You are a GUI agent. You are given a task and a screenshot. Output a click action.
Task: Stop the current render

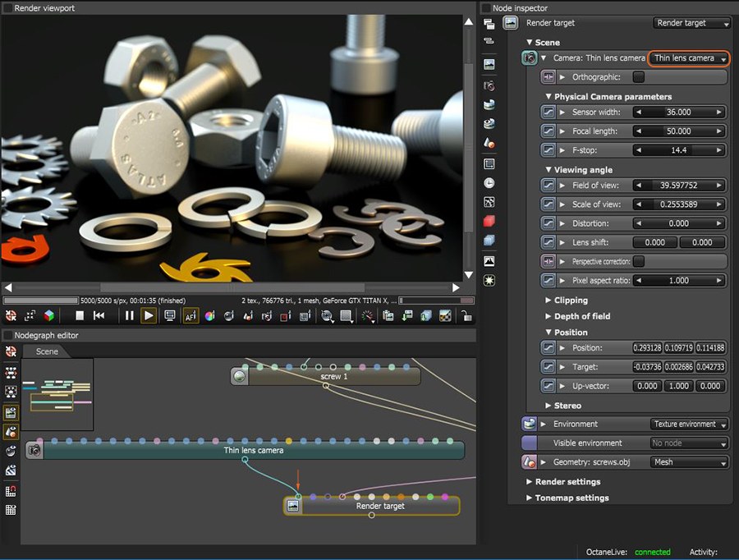78,315
